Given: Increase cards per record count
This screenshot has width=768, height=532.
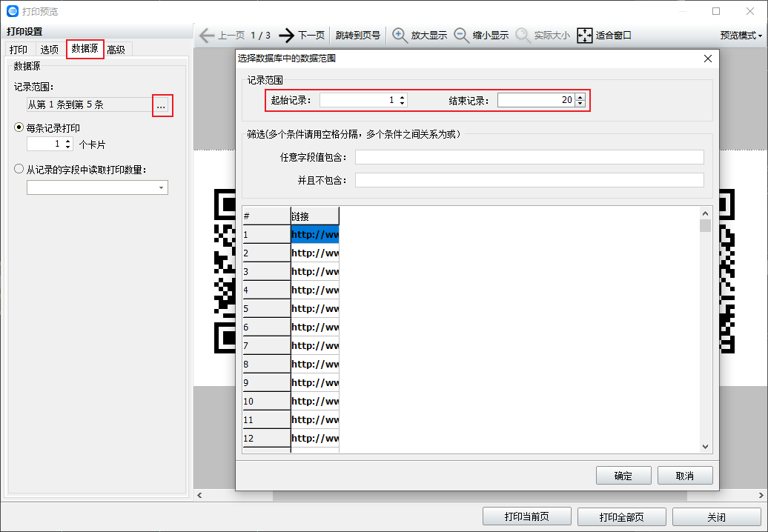Looking at the screenshot, I should (67, 141).
